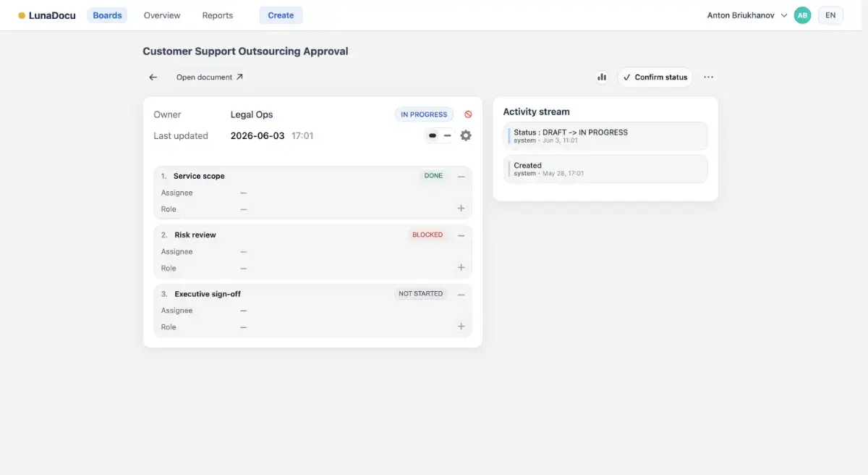Go back using the left arrow
This screenshot has height=475, width=868.
click(153, 77)
